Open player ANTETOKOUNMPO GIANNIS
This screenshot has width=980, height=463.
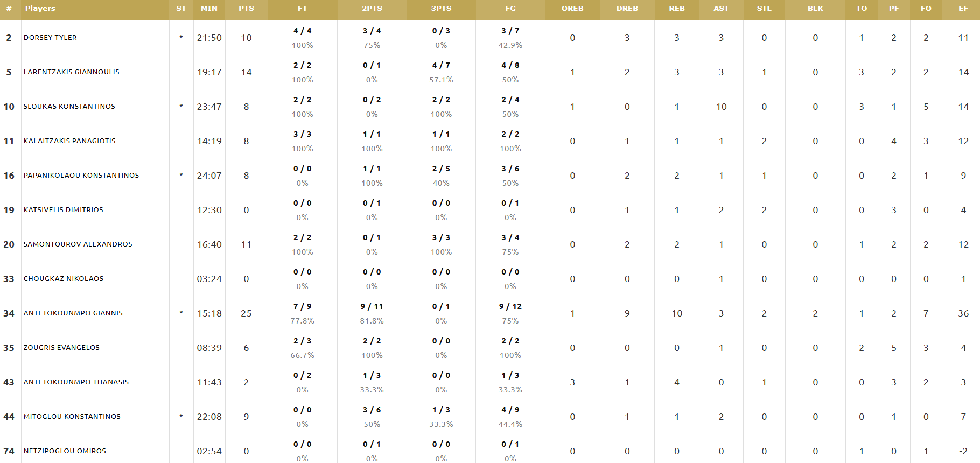pos(73,313)
